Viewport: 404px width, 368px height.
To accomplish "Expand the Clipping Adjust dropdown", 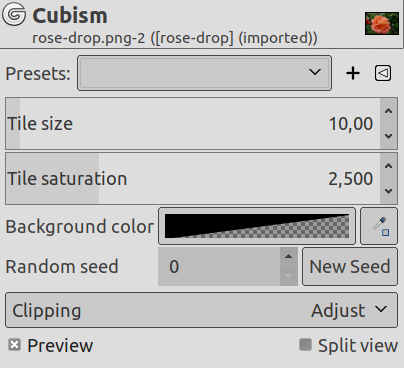I will click(x=201, y=310).
